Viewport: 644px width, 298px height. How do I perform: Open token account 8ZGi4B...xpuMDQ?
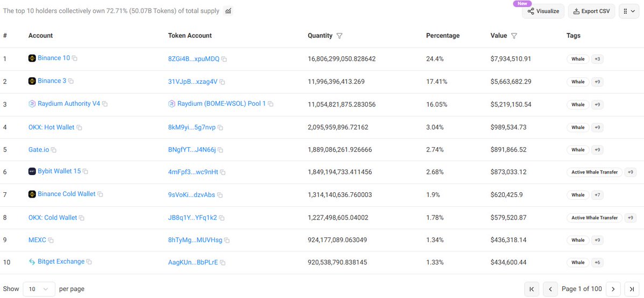(194, 59)
